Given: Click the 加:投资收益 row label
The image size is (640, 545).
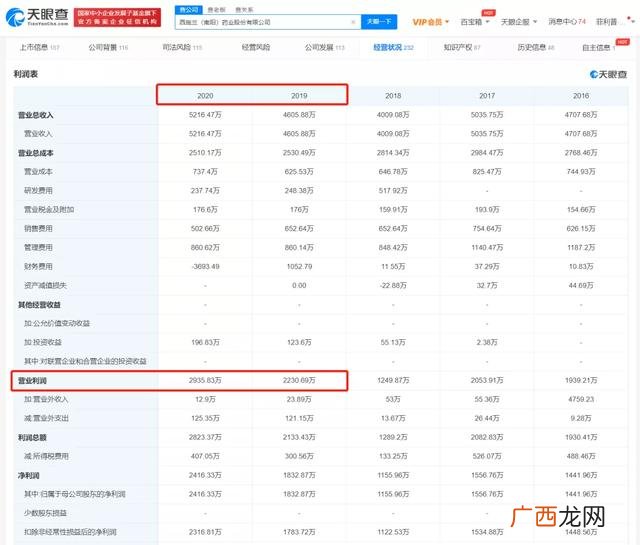Looking at the screenshot, I should (43, 342).
